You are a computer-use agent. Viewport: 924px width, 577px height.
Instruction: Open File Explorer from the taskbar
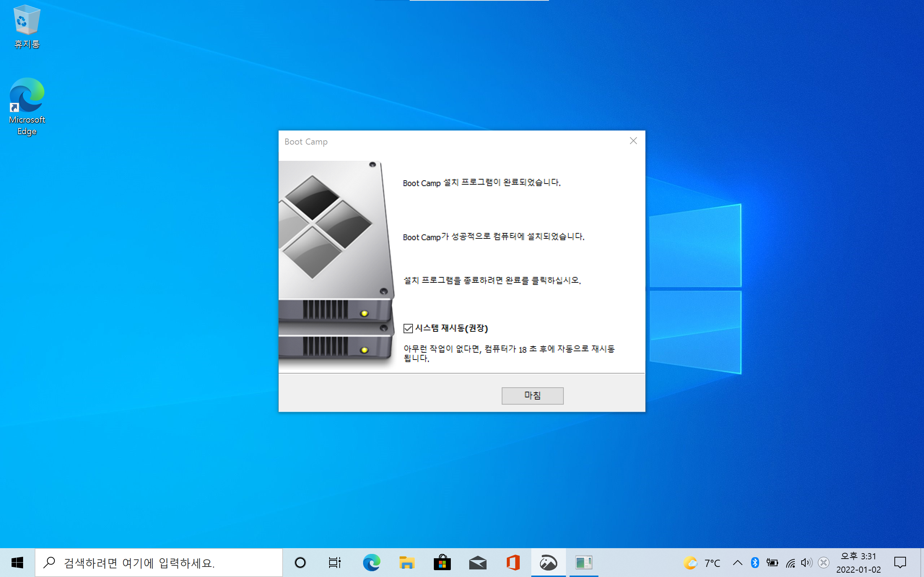(407, 563)
